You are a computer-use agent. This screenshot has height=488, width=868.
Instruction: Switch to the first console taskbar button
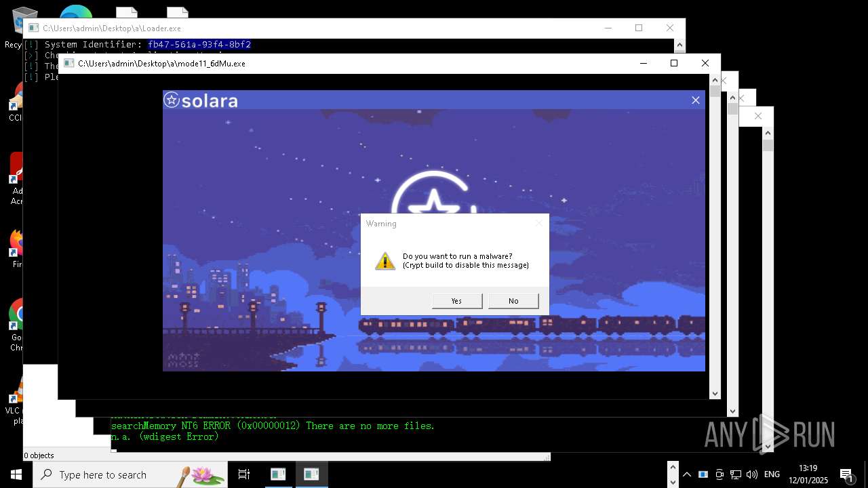pos(278,474)
